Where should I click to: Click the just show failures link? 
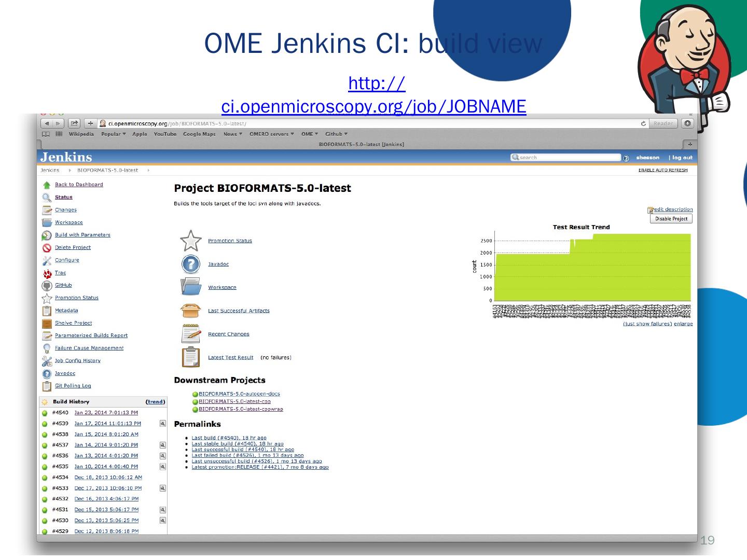click(647, 324)
